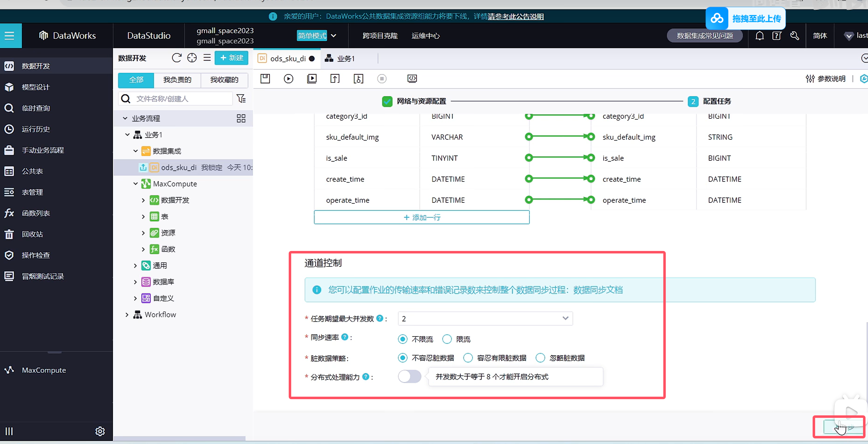Click the 添加一行 button
This screenshot has height=444, width=868.
[422, 217]
